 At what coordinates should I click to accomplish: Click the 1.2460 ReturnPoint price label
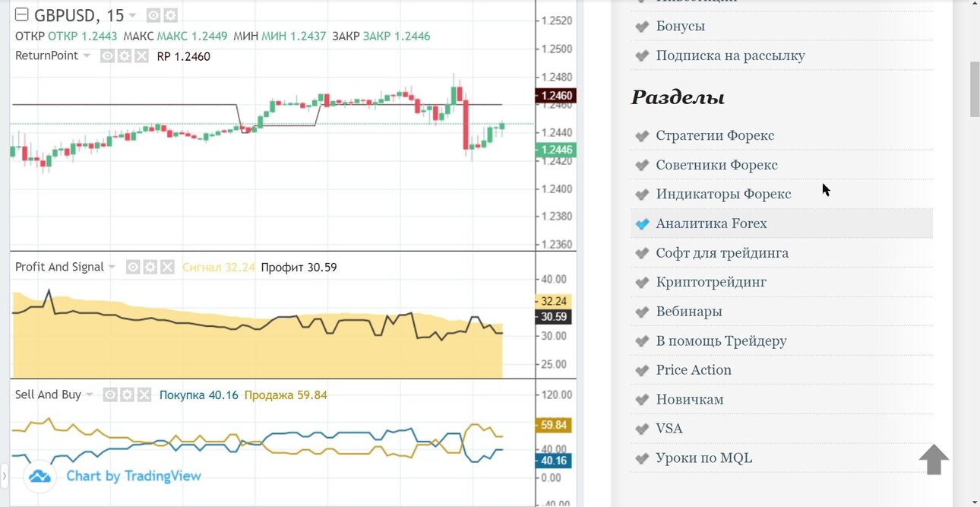point(556,96)
